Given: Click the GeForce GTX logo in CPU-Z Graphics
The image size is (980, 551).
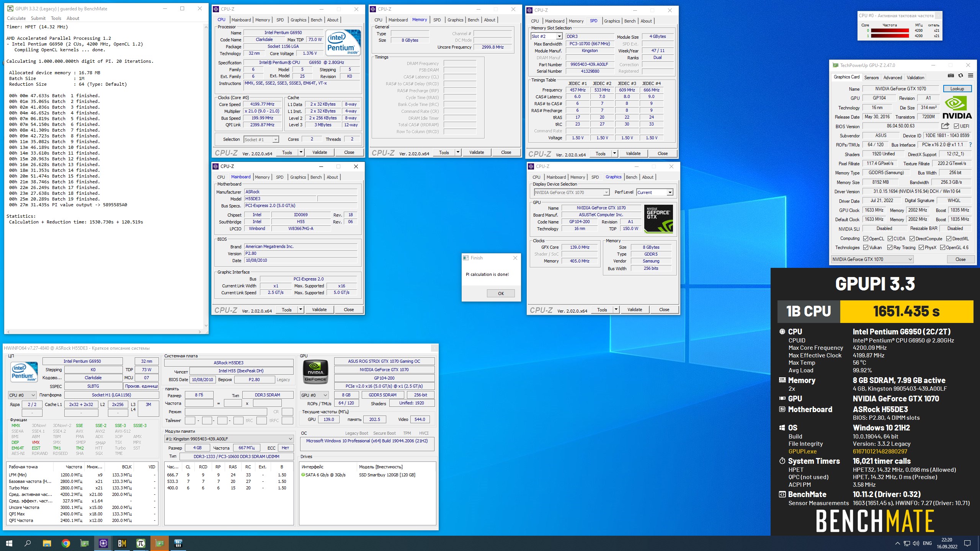Looking at the screenshot, I should (x=658, y=219).
